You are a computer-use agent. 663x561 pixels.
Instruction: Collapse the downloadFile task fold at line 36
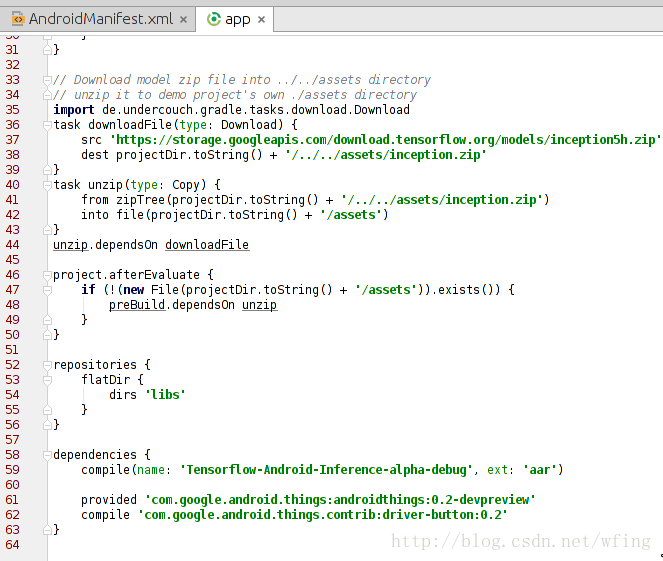coord(47,125)
